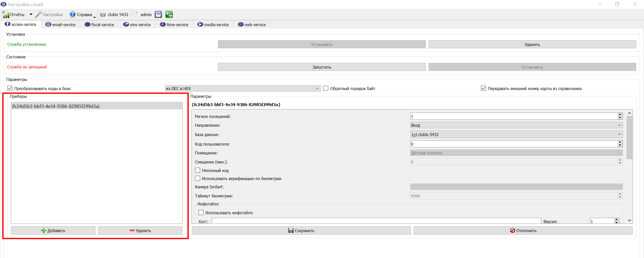Click the Удалить service button at top
The width and height of the screenshot is (644, 258).
click(532, 45)
